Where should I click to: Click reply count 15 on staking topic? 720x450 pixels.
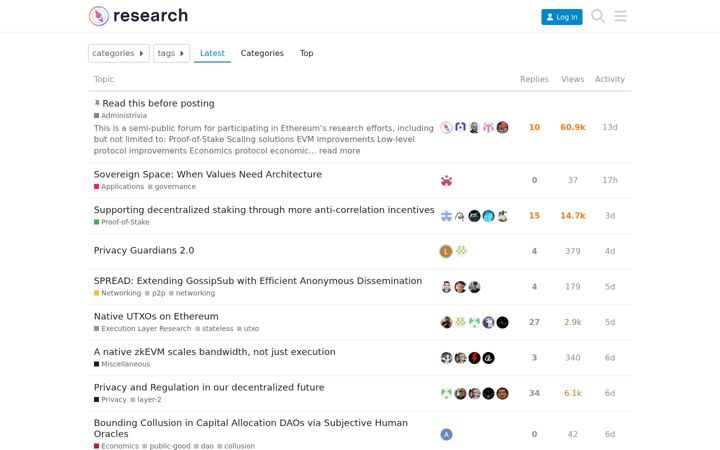534,216
